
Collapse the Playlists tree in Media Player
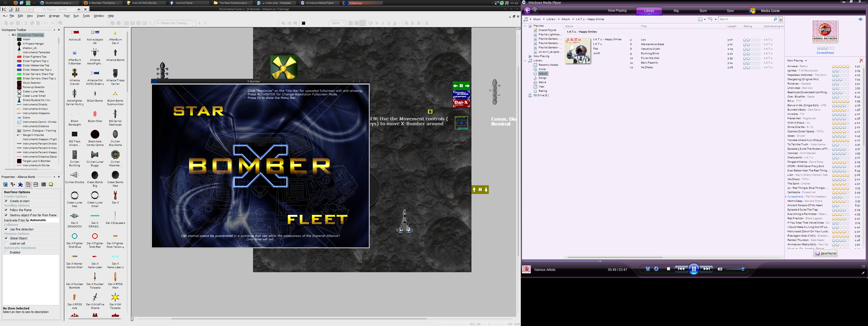click(x=525, y=26)
